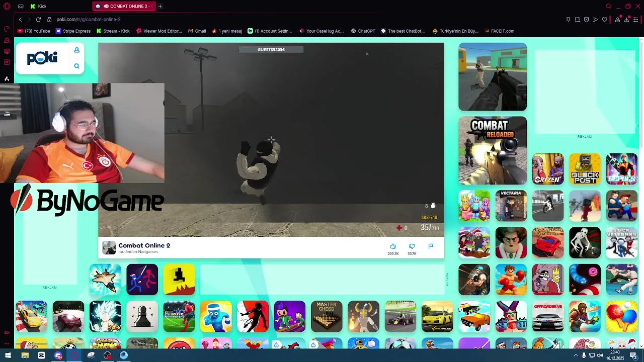Open the Stream - Kick bookmark

pyautogui.click(x=113, y=31)
